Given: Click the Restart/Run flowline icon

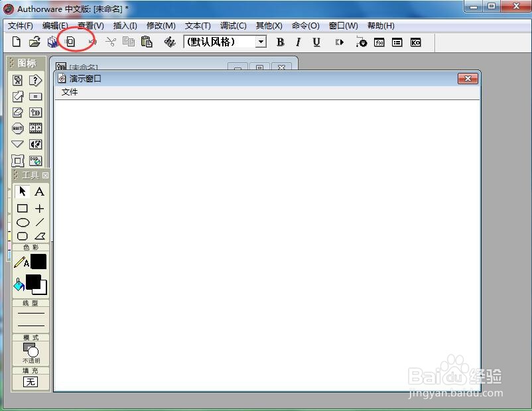Looking at the screenshot, I should click(x=339, y=42).
